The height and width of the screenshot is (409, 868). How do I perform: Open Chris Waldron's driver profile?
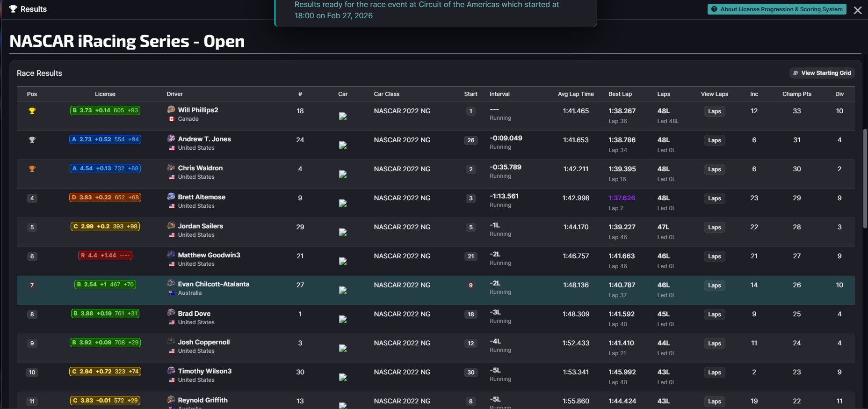coord(200,168)
